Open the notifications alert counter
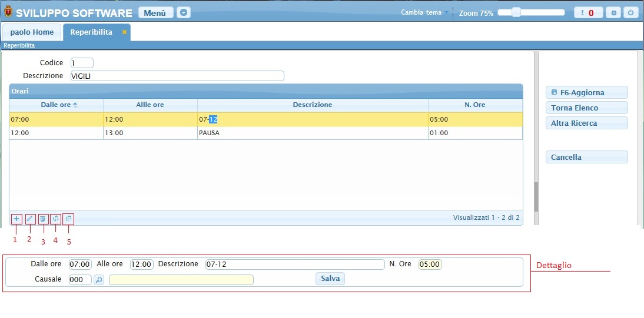 pos(587,13)
